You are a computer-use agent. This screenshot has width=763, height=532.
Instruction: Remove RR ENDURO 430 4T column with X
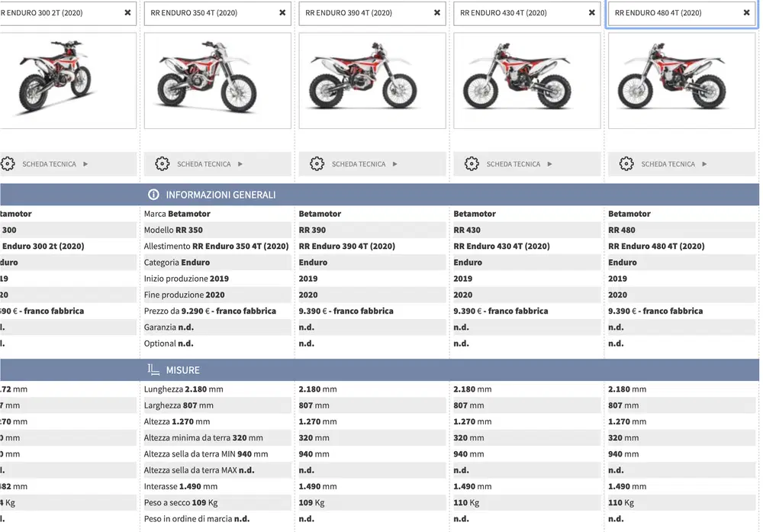[592, 13]
